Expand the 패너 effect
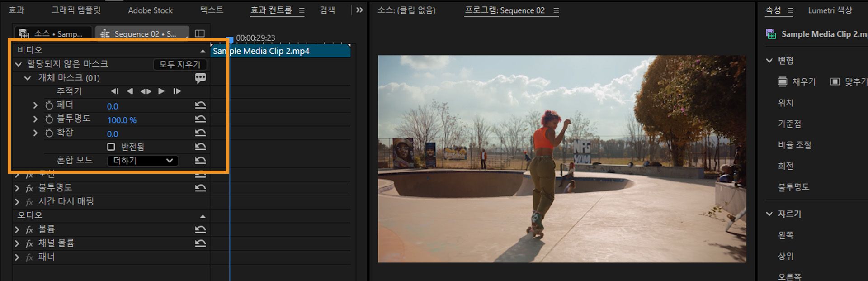This screenshot has height=281, width=868. (17, 257)
